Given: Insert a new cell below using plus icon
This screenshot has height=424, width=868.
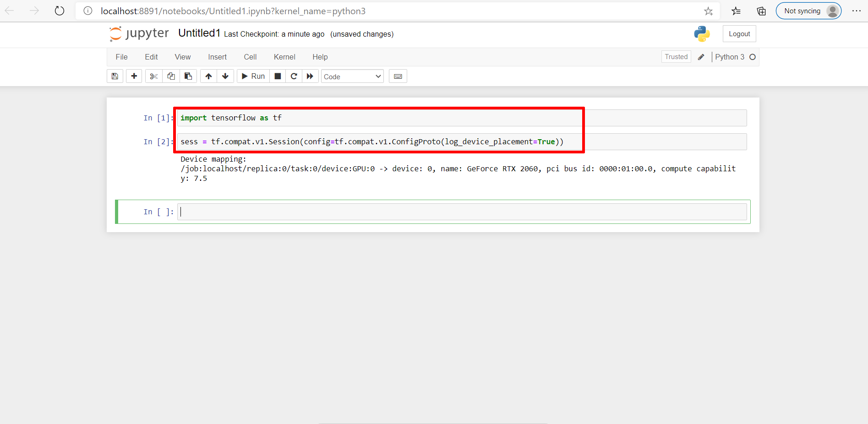Looking at the screenshot, I should point(134,76).
